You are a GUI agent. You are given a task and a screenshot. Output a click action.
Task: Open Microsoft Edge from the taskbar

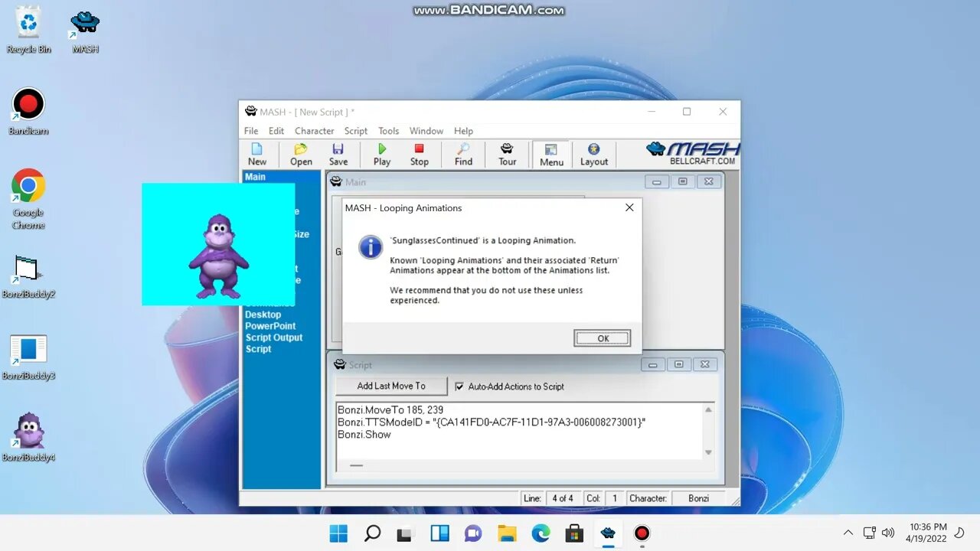(x=541, y=533)
